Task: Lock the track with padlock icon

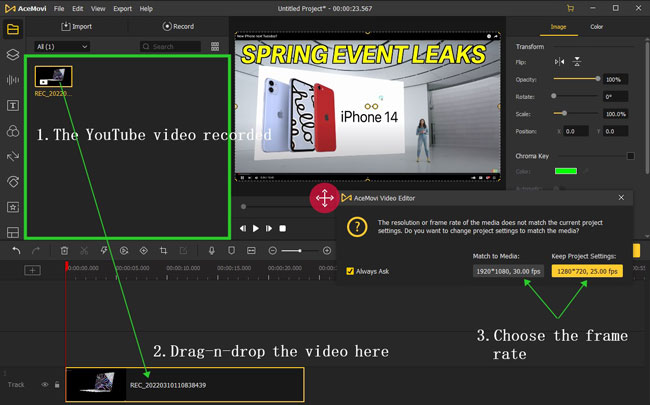Action: (x=57, y=385)
